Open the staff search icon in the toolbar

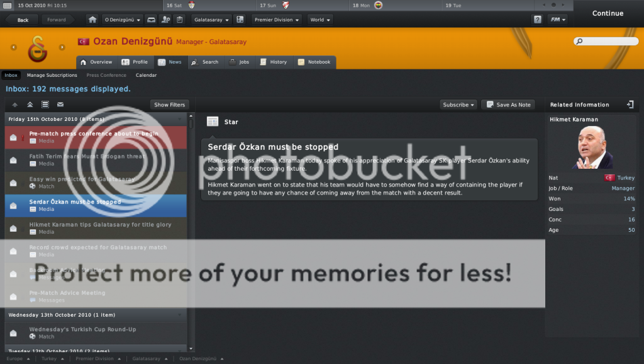coord(165,20)
